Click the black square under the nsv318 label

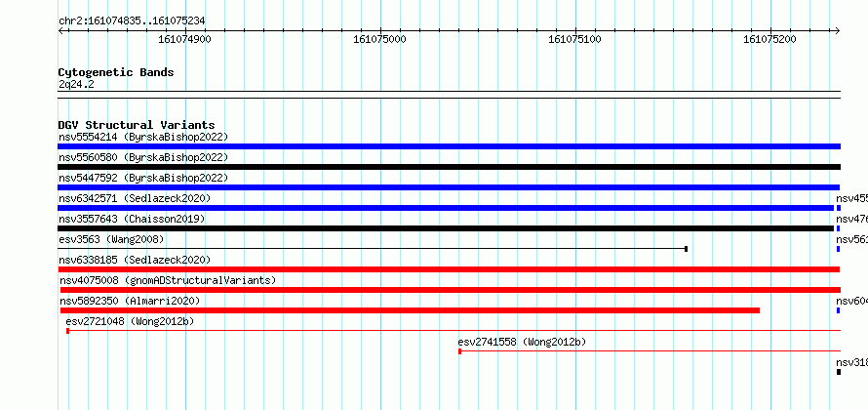click(839, 372)
